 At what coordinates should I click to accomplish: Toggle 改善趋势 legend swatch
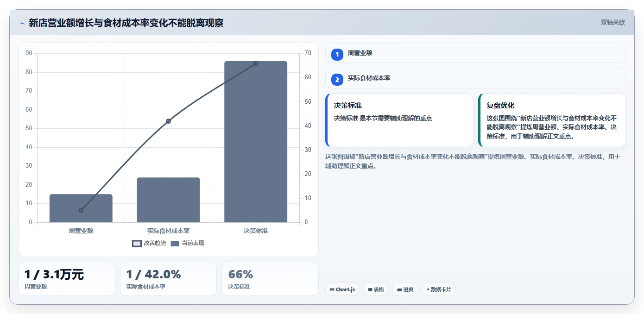pyautogui.click(x=137, y=244)
